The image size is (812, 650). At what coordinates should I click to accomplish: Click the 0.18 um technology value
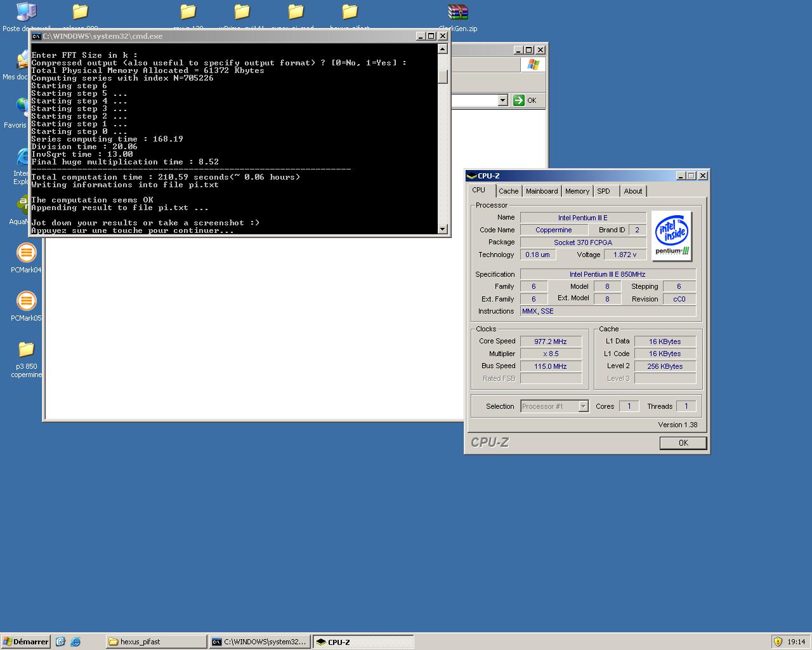tap(538, 255)
